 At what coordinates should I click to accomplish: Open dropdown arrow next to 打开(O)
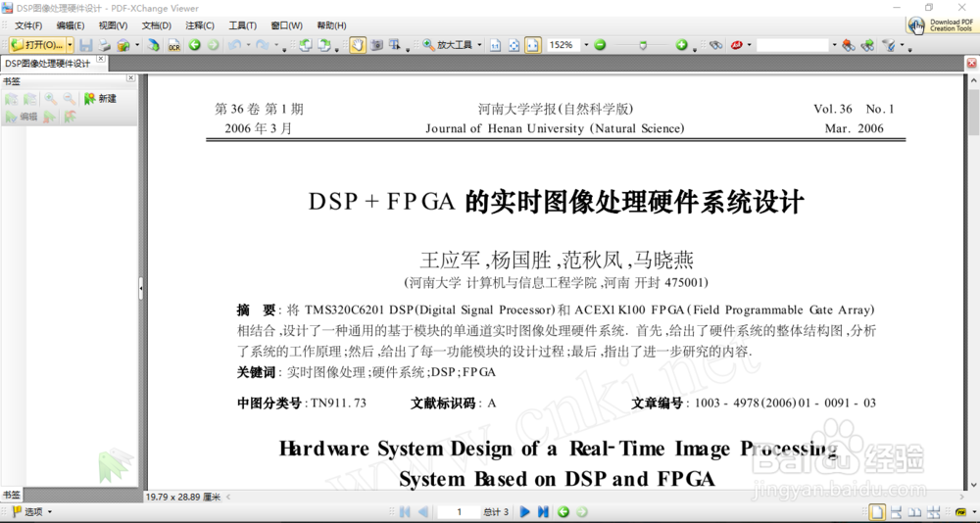70,45
